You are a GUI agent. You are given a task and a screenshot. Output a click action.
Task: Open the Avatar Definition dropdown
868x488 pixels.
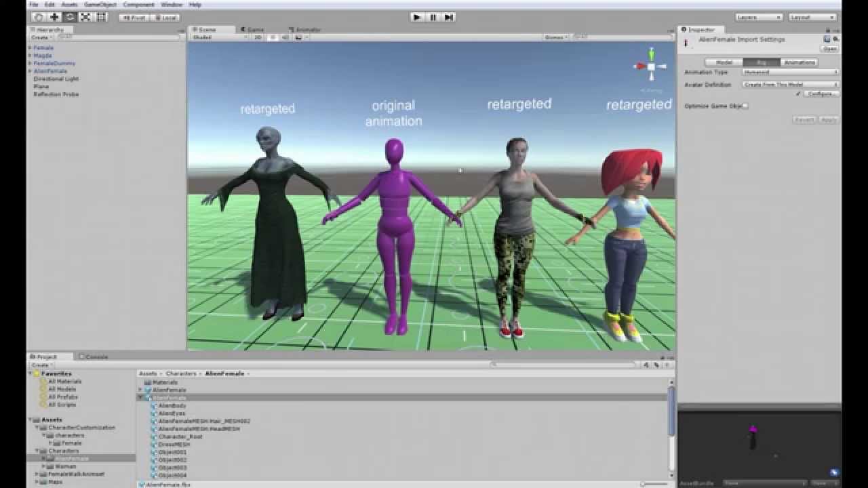coord(791,85)
